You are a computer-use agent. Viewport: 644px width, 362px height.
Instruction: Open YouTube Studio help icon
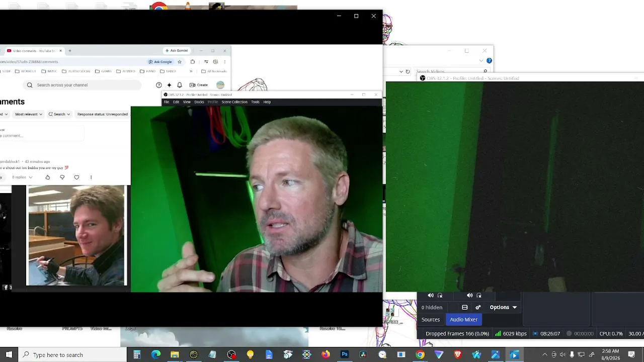point(159,85)
